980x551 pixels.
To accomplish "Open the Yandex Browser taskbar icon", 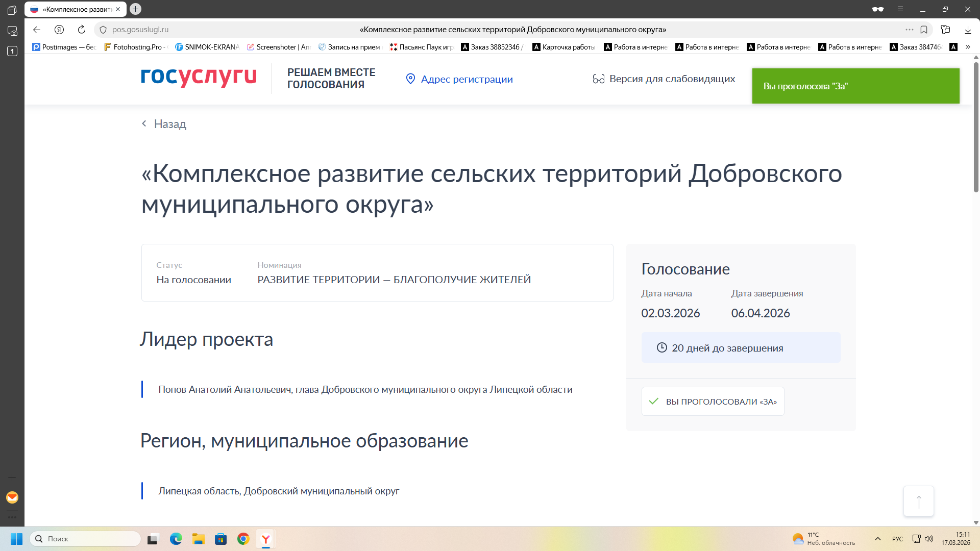I will [266, 539].
